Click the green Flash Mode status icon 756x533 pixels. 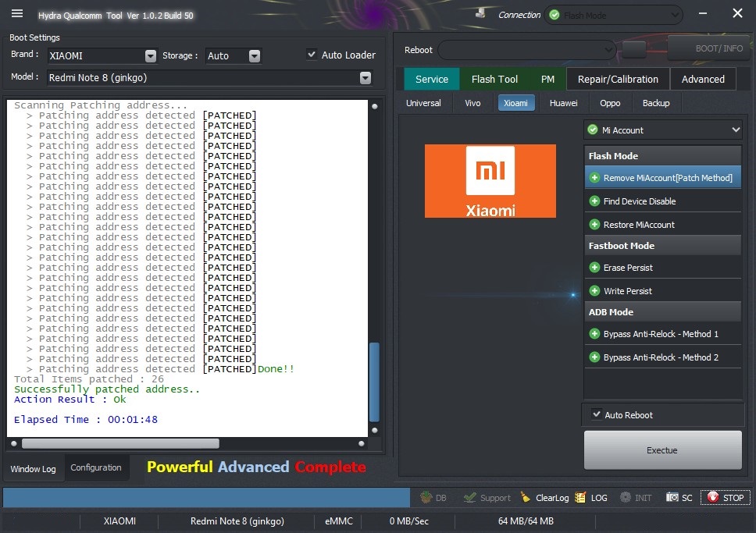[555, 15]
